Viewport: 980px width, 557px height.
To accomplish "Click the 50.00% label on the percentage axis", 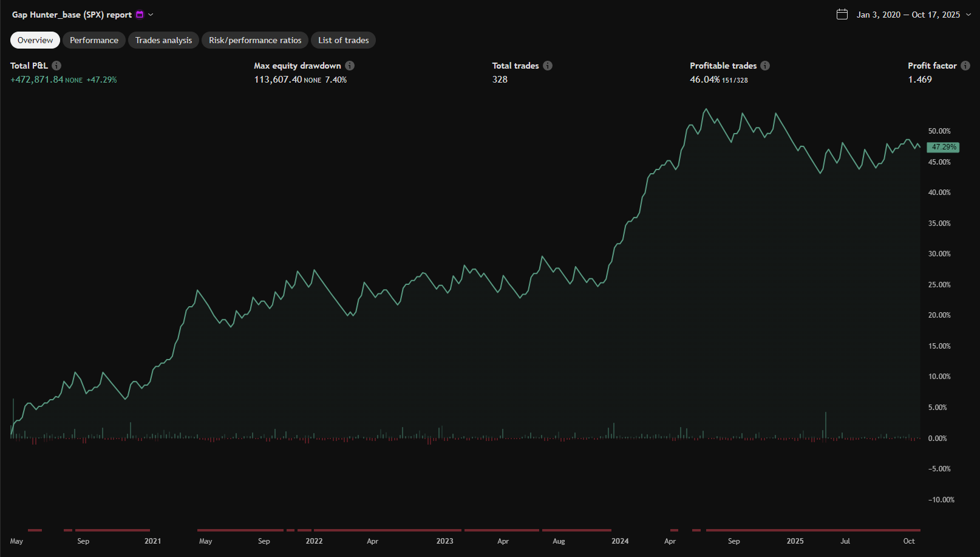I will click(x=939, y=131).
